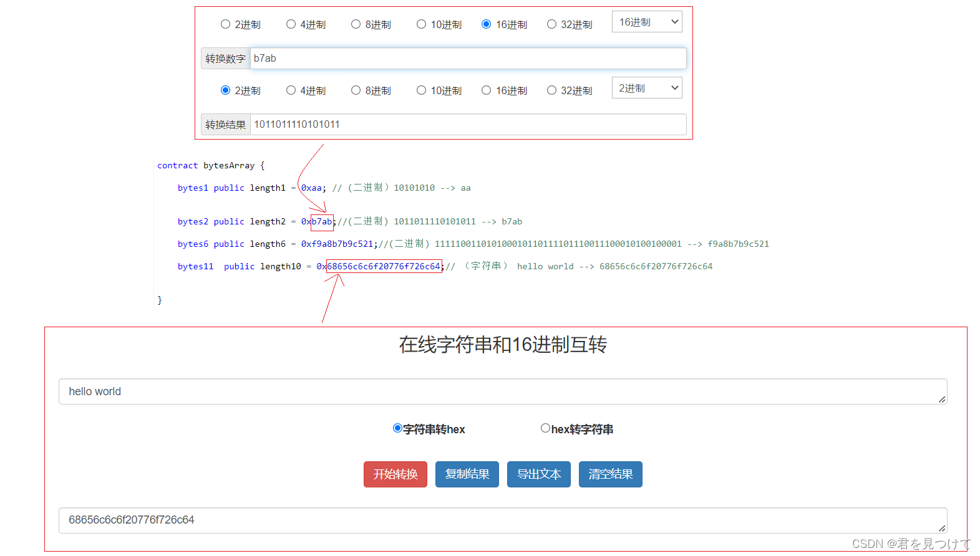This screenshot has height=556, width=980.
Task: Select the source 32进制 radio button
Action: click(x=551, y=24)
